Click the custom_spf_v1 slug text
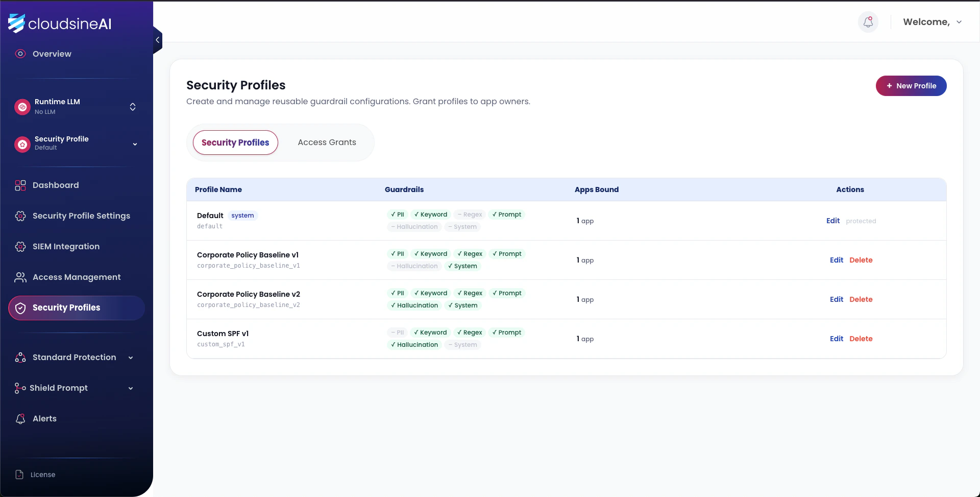The width and height of the screenshot is (980, 497). (221, 344)
